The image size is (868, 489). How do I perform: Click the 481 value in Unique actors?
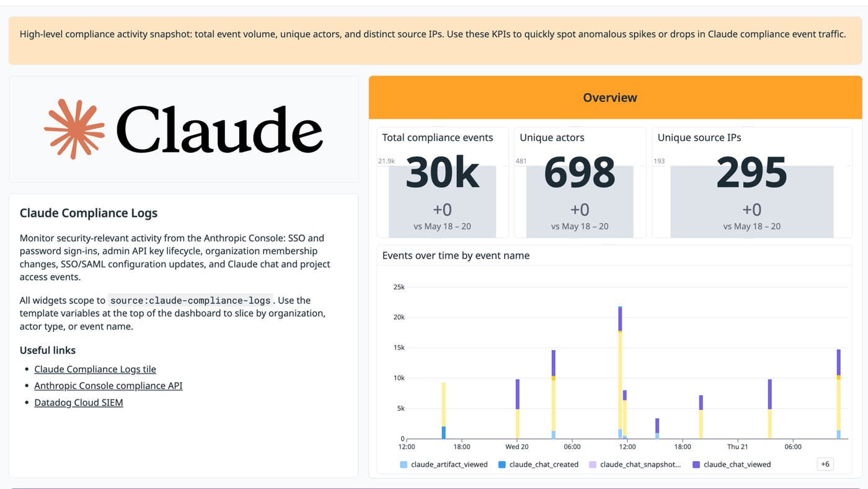(x=521, y=161)
